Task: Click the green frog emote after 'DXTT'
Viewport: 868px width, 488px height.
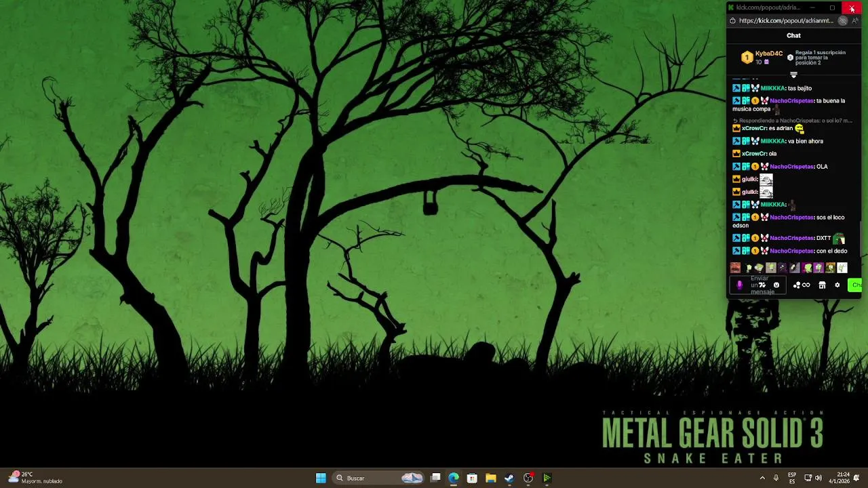Action: pos(839,239)
